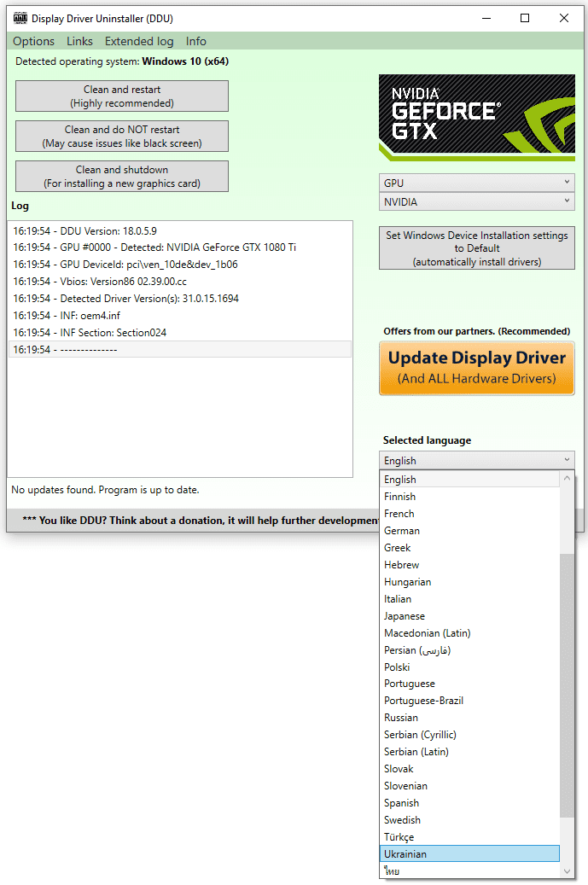588x885 pixels.
Task: Select log line with GTX 1080 Ti detected
Action: pyautogui.click(x=180, y=247)
